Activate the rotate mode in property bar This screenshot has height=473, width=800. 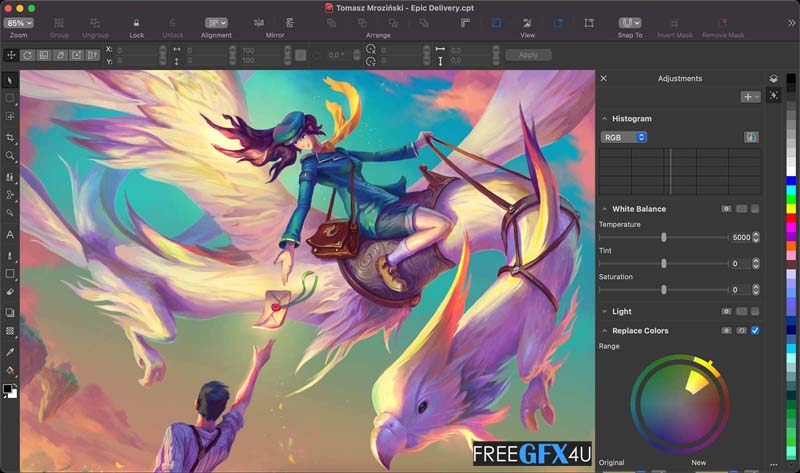click(28, 55)
